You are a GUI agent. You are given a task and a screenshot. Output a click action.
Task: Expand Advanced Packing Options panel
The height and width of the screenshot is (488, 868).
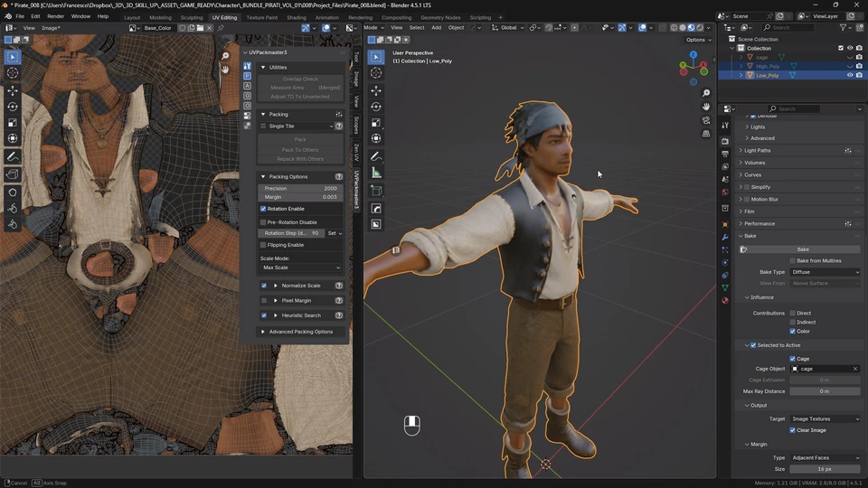point(300,332)
